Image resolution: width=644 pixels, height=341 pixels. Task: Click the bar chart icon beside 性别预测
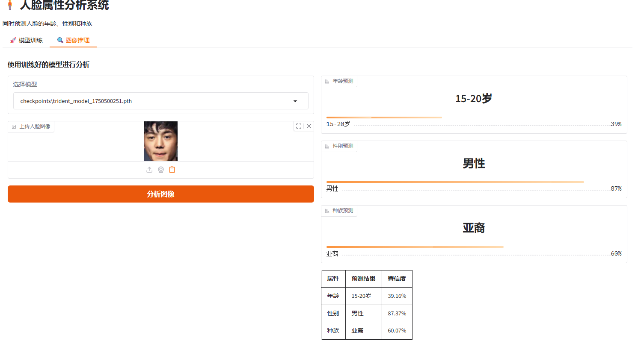327,146
